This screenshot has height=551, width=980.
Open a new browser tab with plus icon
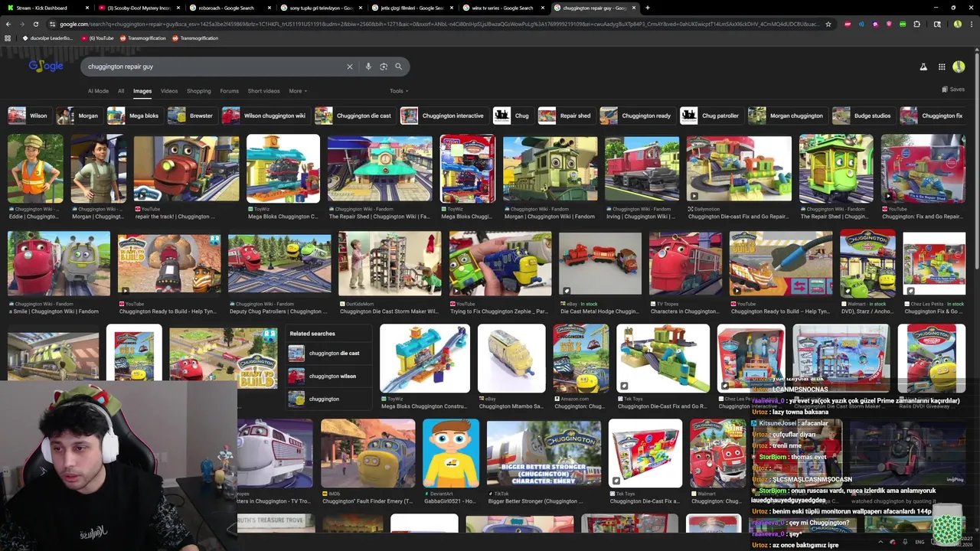coord(647,8)
